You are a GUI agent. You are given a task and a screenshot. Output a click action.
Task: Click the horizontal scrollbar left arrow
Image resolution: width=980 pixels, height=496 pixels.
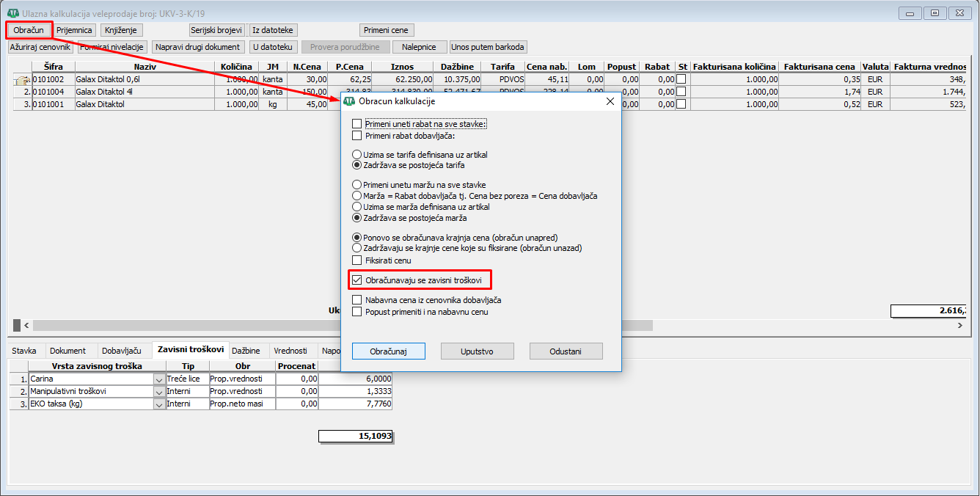tap(27, 325)
